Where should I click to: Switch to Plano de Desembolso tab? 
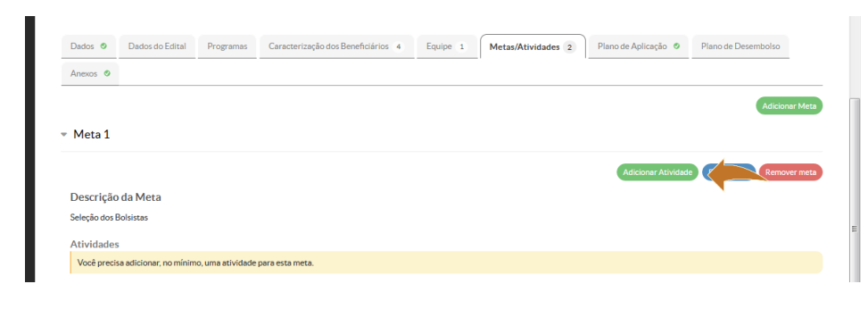tap(740, 46)
